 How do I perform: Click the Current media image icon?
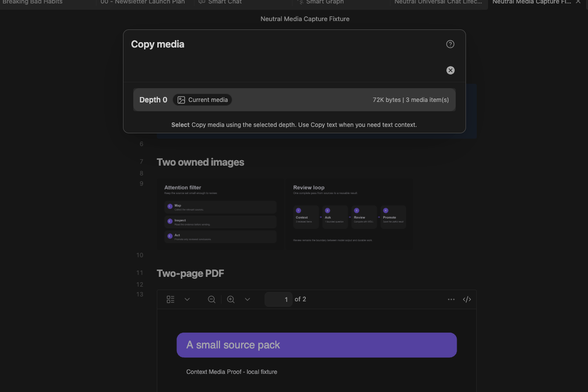(181, 100)
